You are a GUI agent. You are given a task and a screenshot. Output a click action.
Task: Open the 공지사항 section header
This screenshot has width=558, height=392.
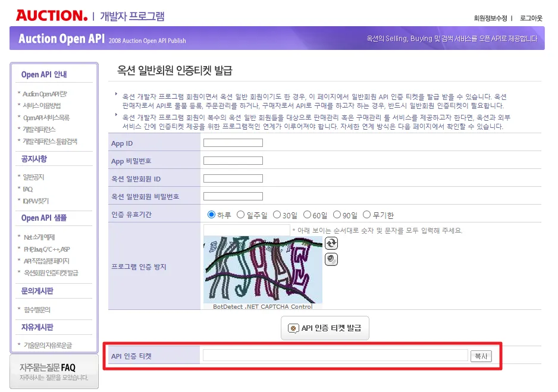pyautogui.click(x=34, y=159)
